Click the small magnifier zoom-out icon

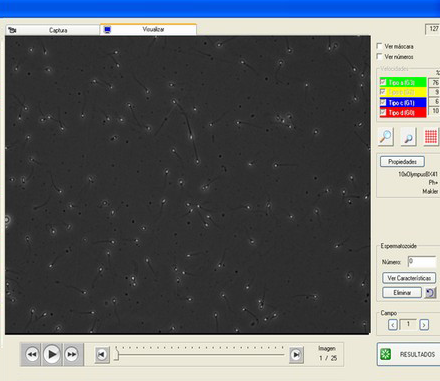[408, 137]
